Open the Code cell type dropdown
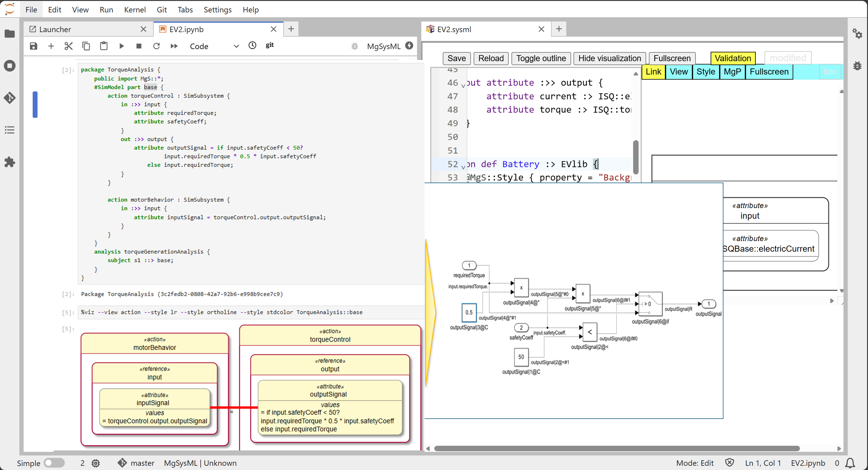Image resolution: width=868 pixels, height=470 pixels. (214, 46)
